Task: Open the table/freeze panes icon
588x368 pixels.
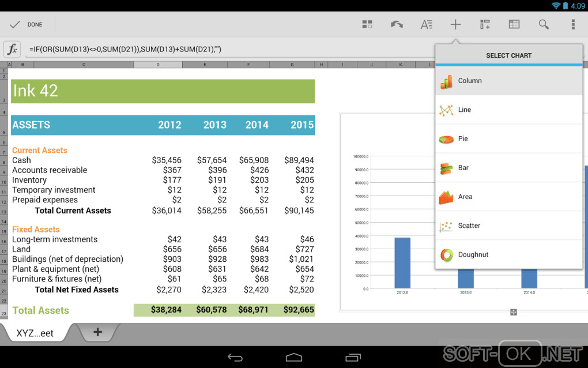Action: point(514,25)
